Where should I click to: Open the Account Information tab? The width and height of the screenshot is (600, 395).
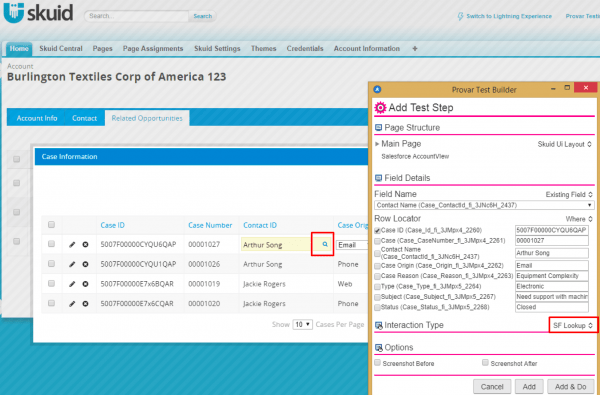tap(367, 49)
